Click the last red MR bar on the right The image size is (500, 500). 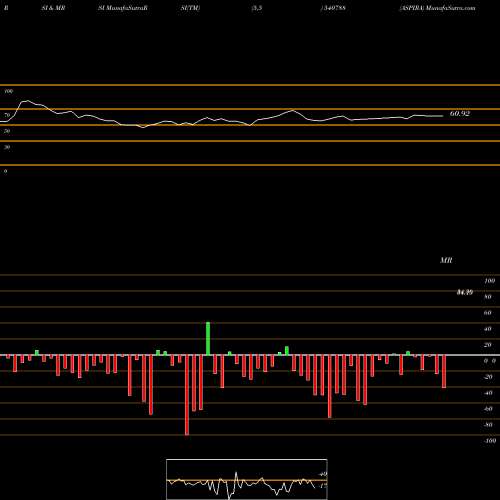[444, 371]
